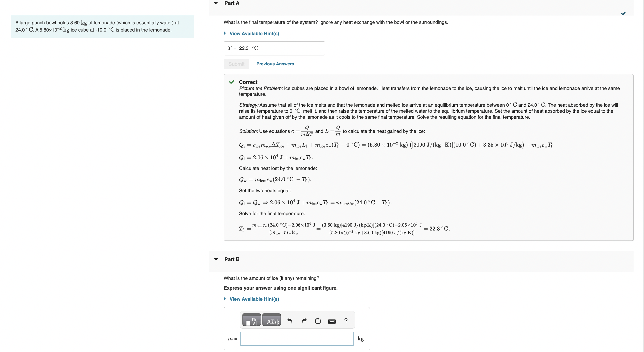The height and width of the screenshot is (352, 644).
Task: Click the Submit button
Action: 236,64
